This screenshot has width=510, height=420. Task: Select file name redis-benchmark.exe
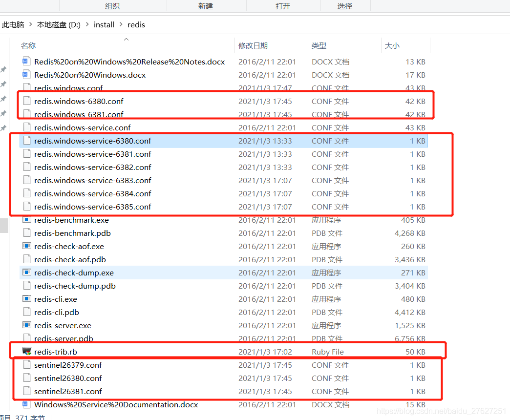click(71, 220)
